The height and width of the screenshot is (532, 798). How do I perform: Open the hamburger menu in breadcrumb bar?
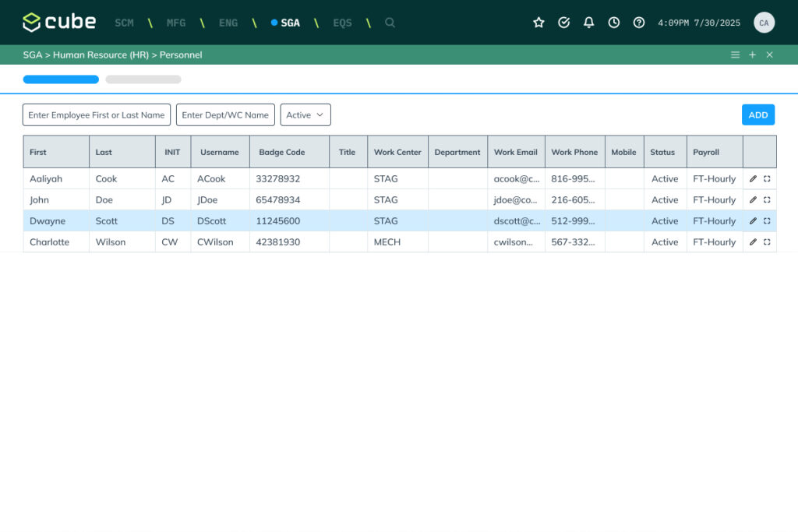click(x=735, y=55)
